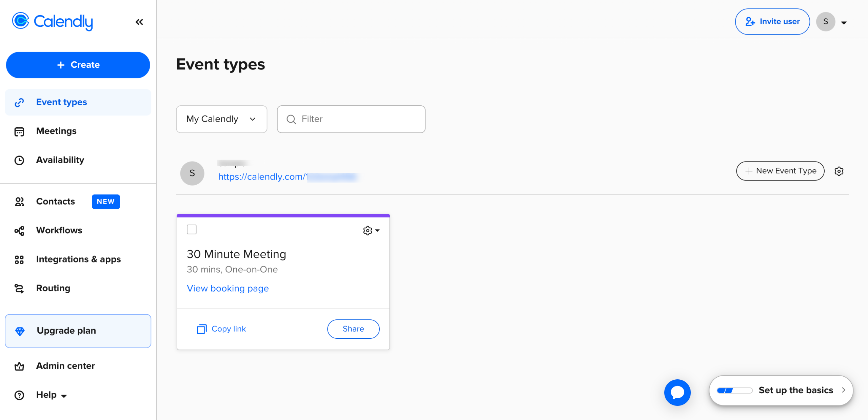Open the chat support bubble

677,392
